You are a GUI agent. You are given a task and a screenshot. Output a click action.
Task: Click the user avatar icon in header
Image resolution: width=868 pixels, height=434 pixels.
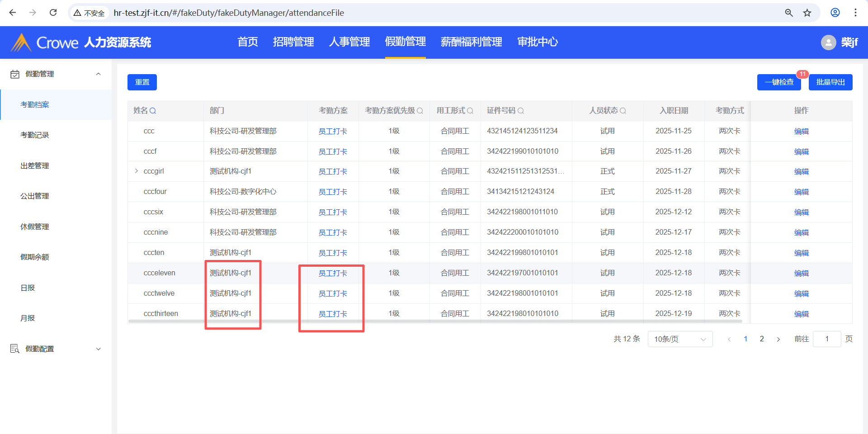828,42
